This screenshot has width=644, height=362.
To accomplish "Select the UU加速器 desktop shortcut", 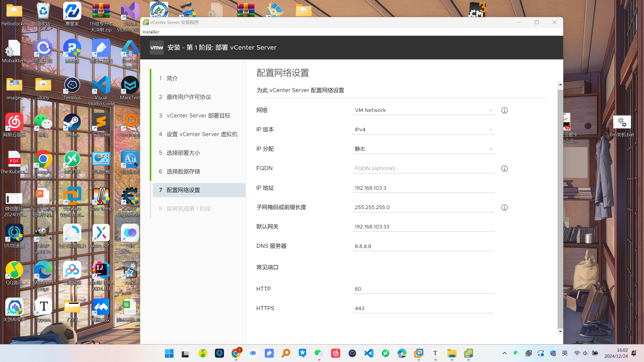I will pyautogui.click(x=14, y=236).
